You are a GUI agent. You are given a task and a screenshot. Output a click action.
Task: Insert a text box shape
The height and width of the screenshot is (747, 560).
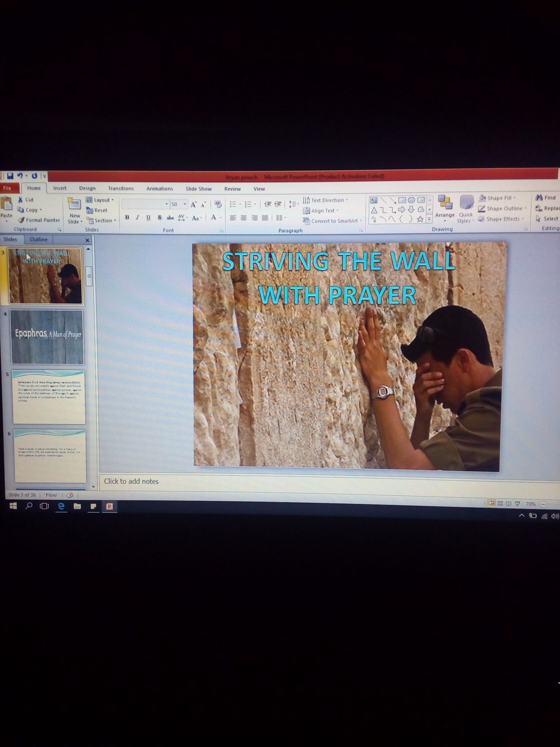(x=374, y=200)
